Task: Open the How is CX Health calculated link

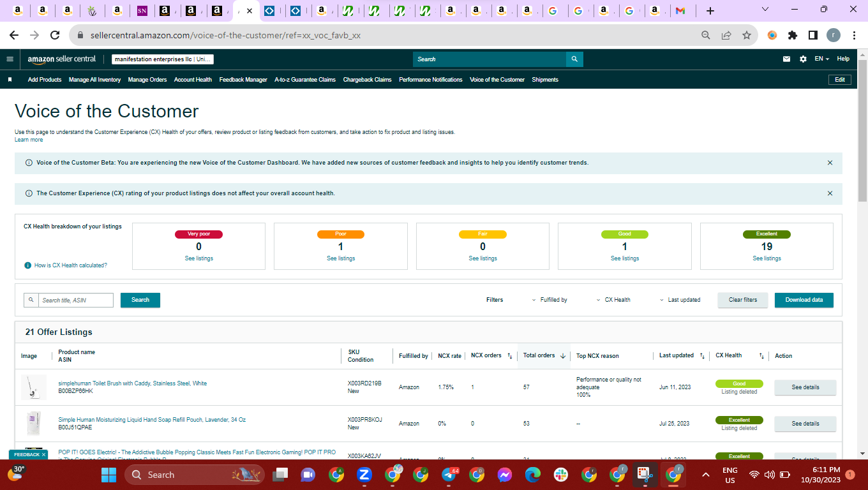Action: pos(71,265)
